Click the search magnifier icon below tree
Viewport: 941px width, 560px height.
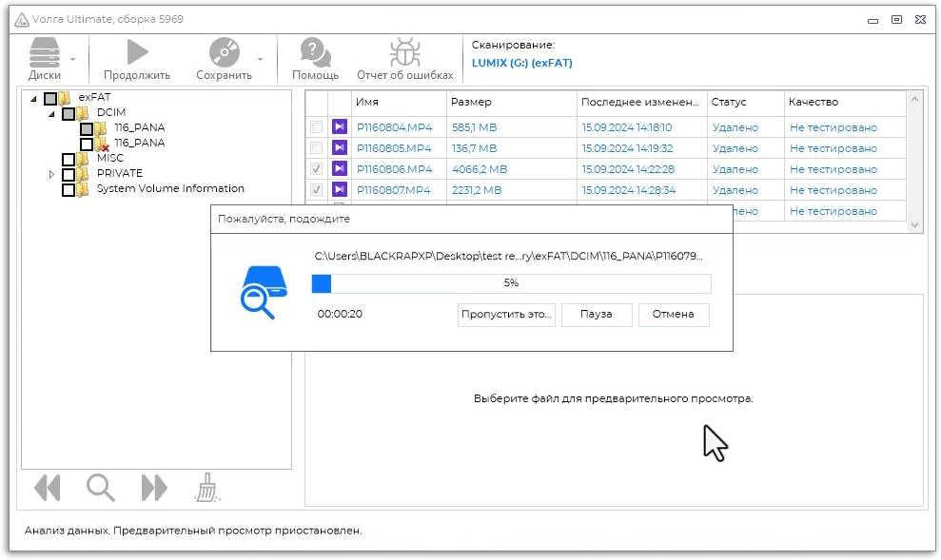pos(100,488)
